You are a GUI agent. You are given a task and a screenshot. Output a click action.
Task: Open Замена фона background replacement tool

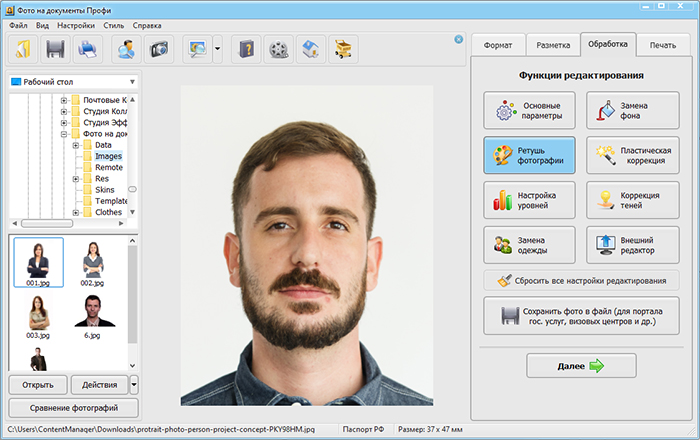click(633, 110)
